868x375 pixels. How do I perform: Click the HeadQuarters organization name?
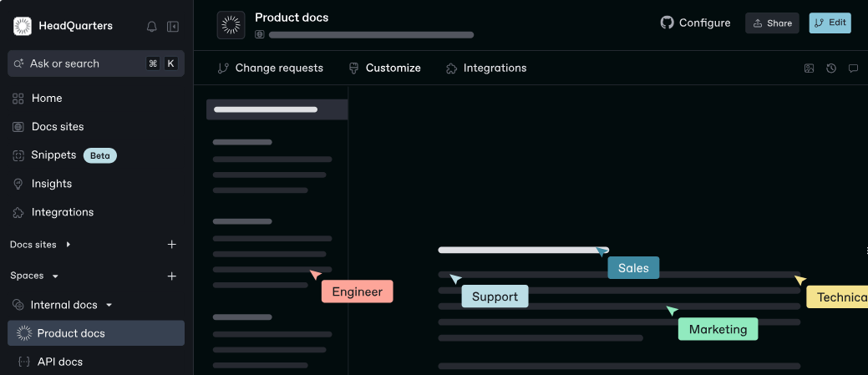pos(75,26)
